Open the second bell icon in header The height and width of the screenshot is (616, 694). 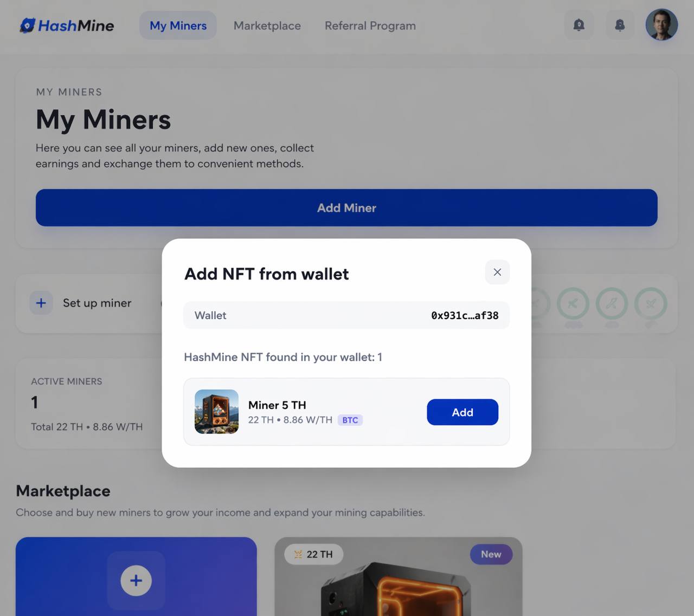tap(620, 25)
